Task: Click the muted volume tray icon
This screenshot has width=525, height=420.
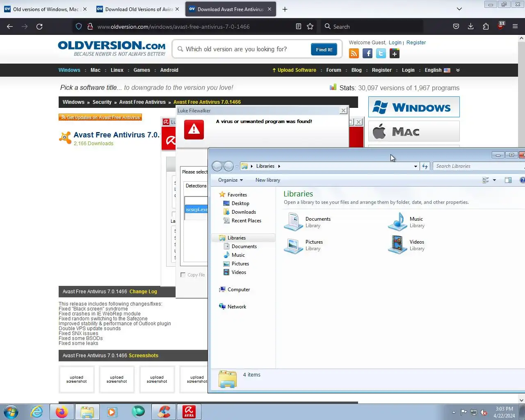Action: pos(484,412)
